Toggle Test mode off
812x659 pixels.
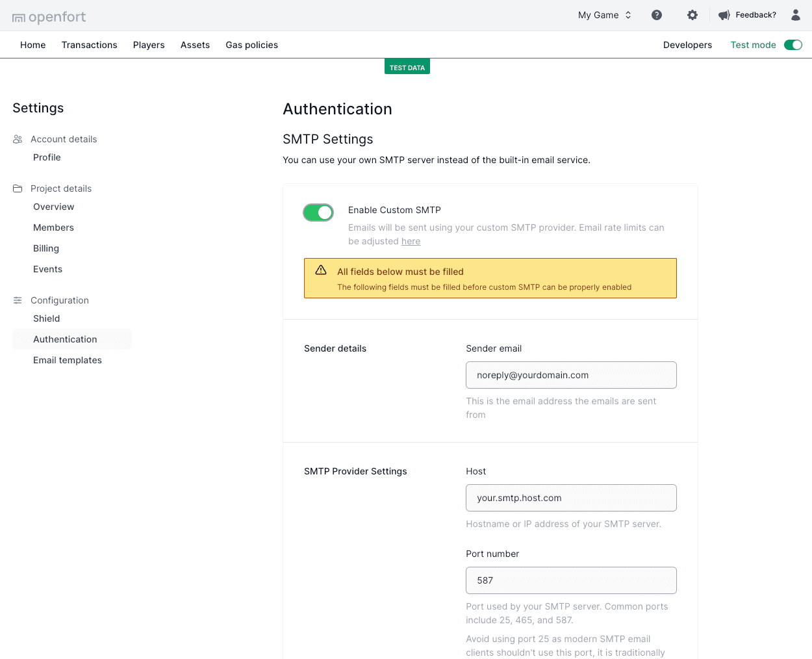793,45
